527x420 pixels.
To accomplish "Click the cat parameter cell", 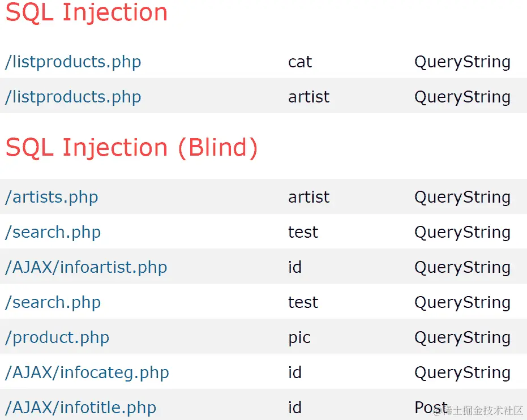I will [300, 62].
